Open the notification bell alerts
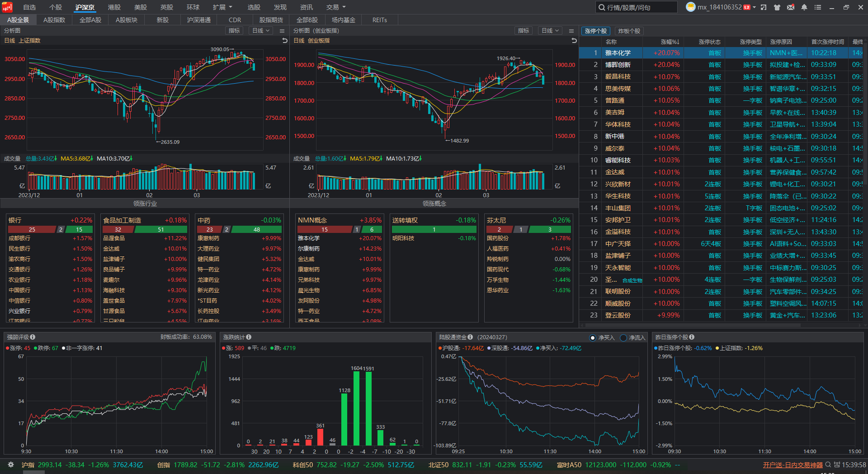Viewport: 868px width, 474px height. [x=804, y=7]
